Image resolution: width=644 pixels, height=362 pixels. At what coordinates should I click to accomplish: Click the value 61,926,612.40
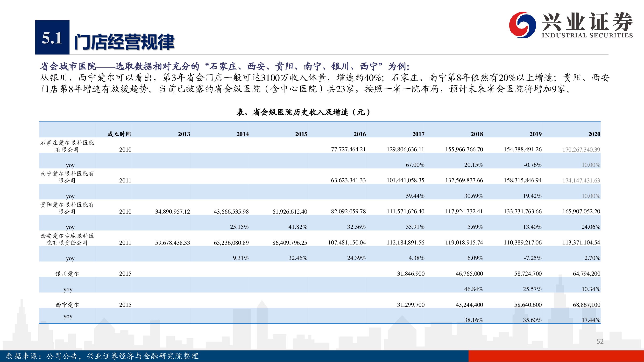pyautogui.click(x=290, y=212)
